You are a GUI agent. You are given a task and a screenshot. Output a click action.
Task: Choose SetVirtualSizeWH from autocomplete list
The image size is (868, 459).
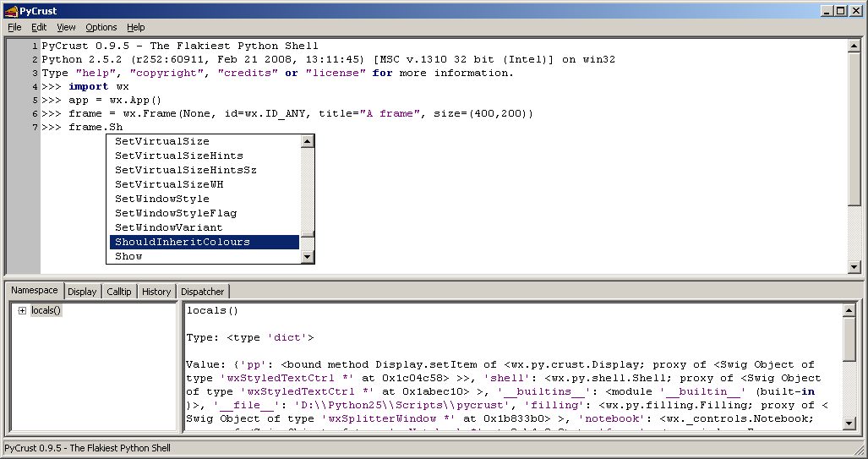pos(205,184)
